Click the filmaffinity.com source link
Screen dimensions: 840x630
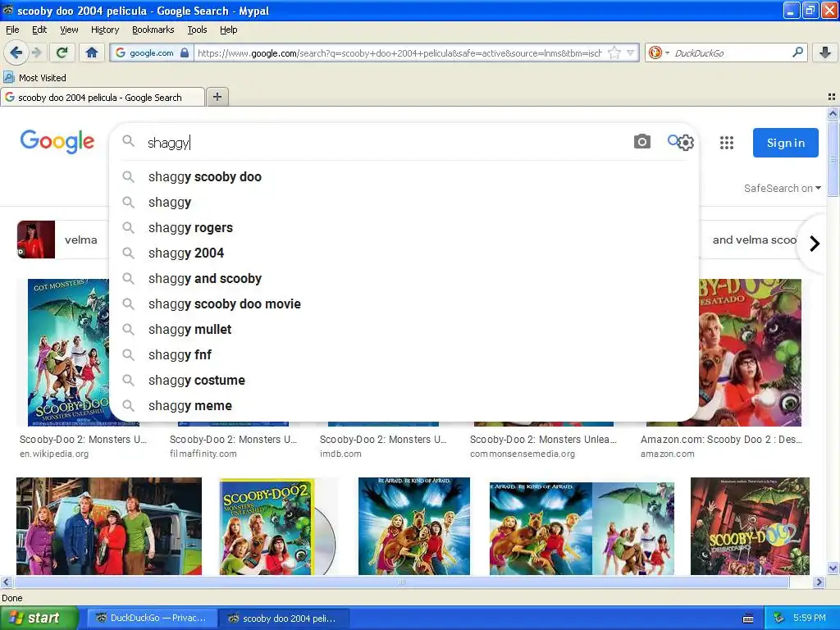203,454
